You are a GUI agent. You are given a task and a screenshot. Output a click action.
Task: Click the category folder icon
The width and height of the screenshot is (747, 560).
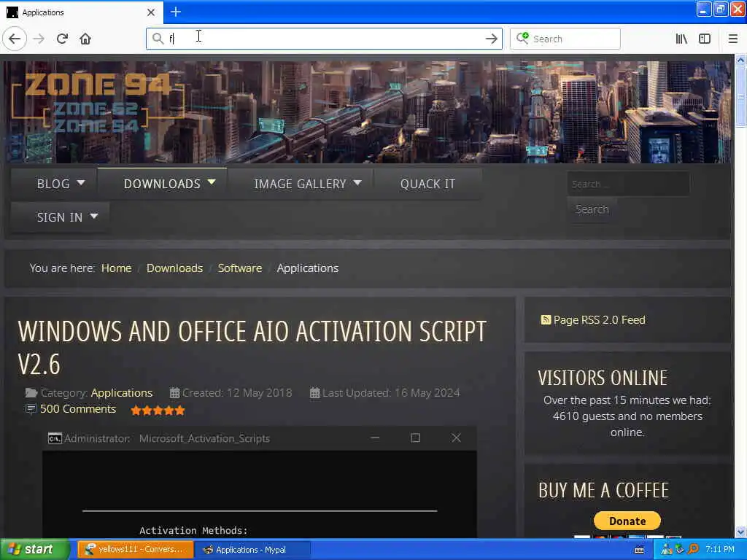[31, 393]
